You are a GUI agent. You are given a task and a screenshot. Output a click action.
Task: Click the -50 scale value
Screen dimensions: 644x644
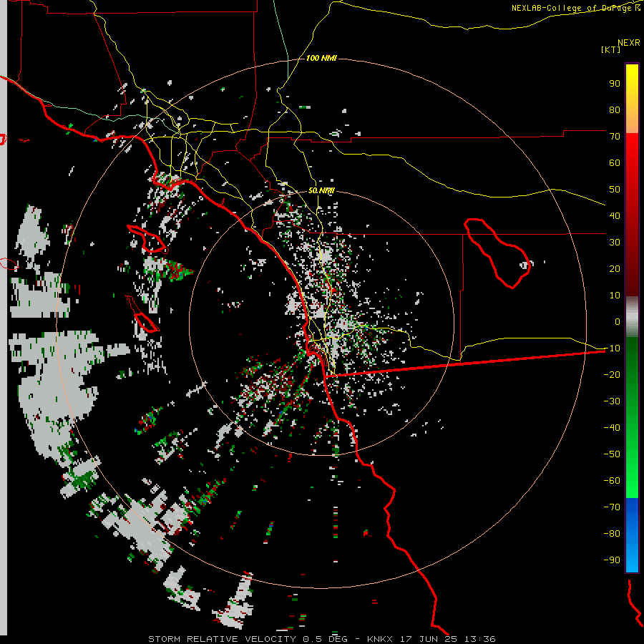(x=612, y=454)
